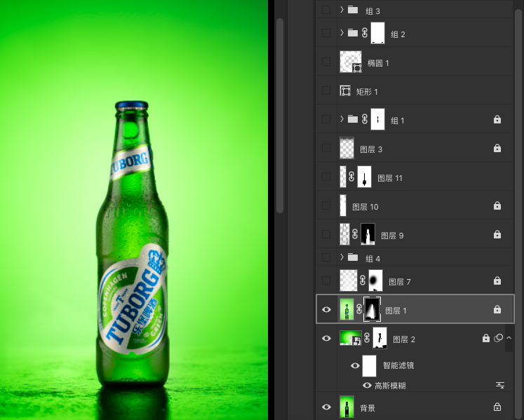524x420 pixels.
Task: Click the smart filter indicator on 图层 2
Action: pyautogui.click(x=498, y=338)
